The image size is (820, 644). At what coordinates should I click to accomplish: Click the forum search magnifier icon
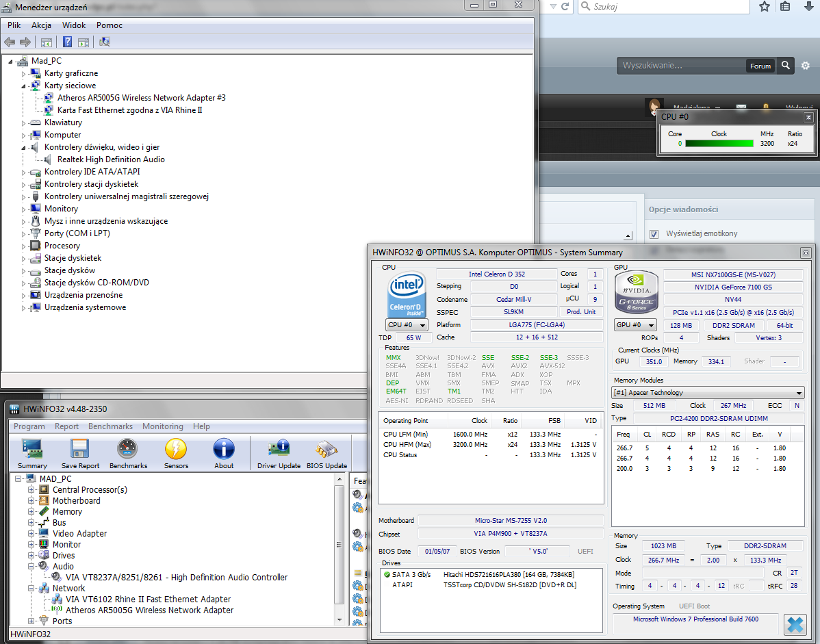coord(786,65)
